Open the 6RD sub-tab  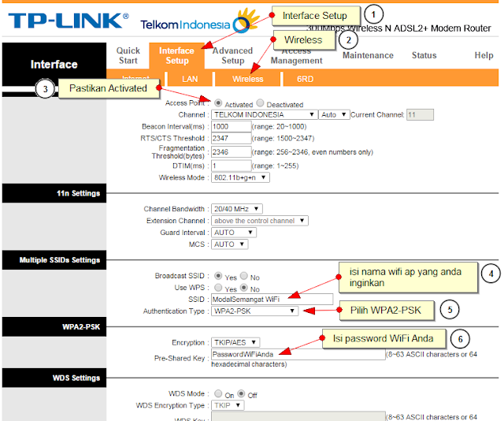305,79
